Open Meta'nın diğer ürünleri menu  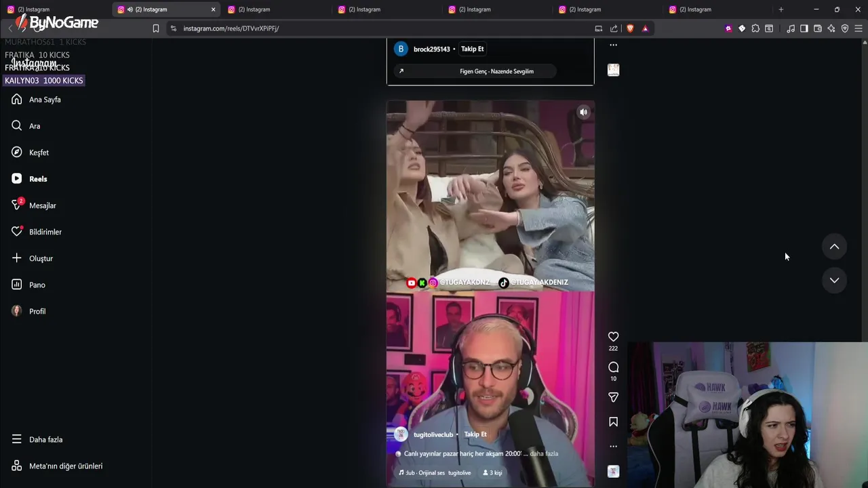point(57,466)
